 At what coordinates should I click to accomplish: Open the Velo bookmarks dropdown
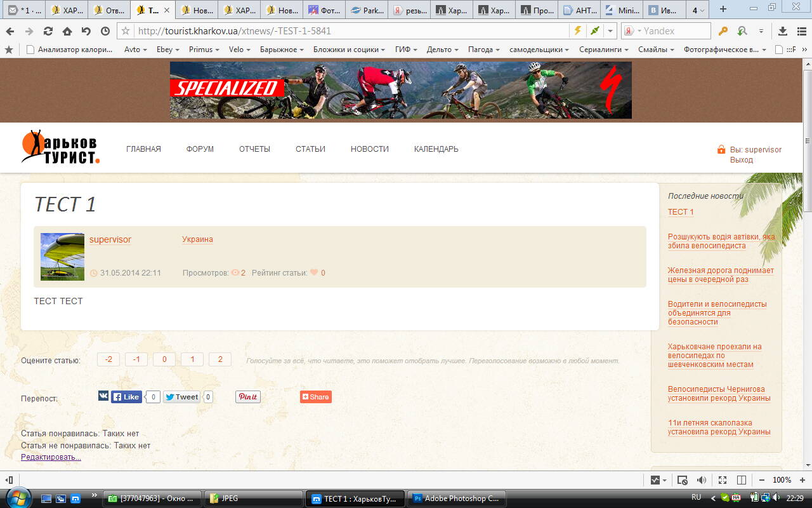point(239,50)
